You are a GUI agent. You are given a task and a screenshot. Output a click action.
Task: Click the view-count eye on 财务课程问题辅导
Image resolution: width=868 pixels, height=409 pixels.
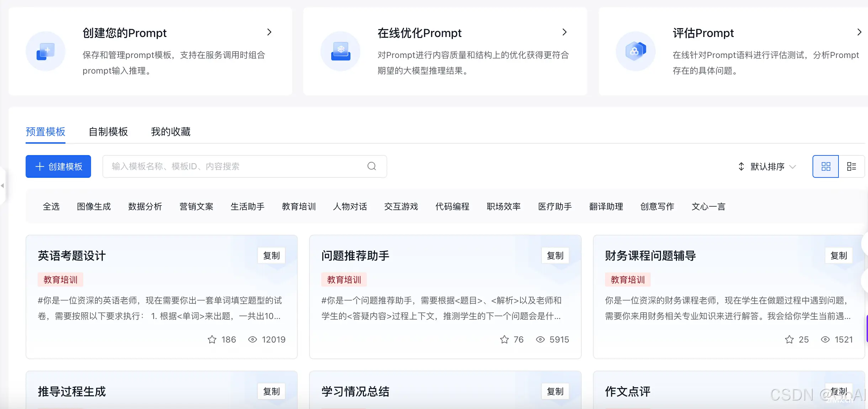[825, 340]
